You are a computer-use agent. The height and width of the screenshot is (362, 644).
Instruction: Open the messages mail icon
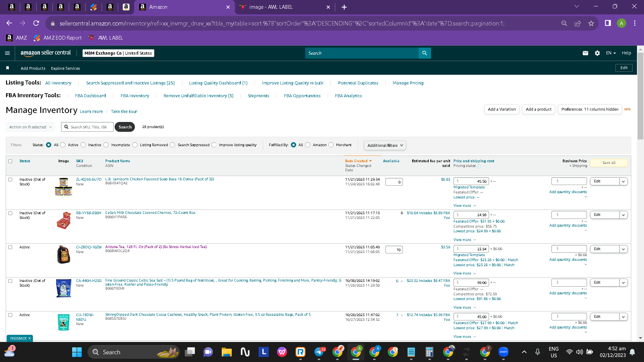coord(585,53)
